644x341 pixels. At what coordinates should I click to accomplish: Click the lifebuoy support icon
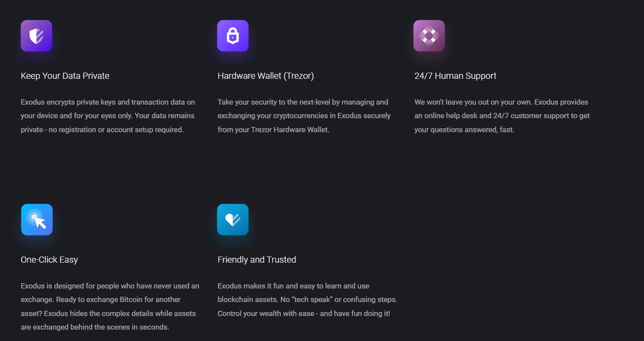tap(429, 35)
